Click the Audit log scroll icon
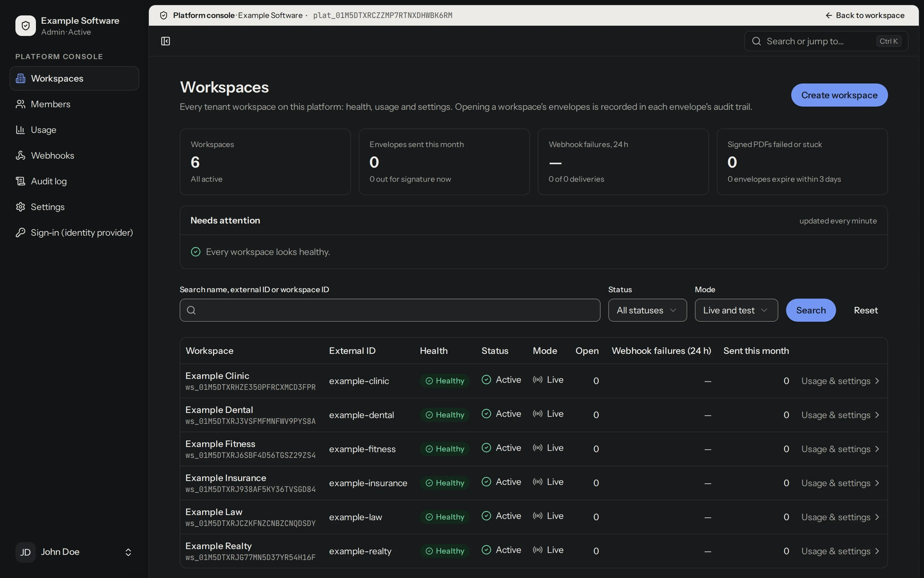The image size is (924, 578). pyautogui.click(x=21, y=181)
